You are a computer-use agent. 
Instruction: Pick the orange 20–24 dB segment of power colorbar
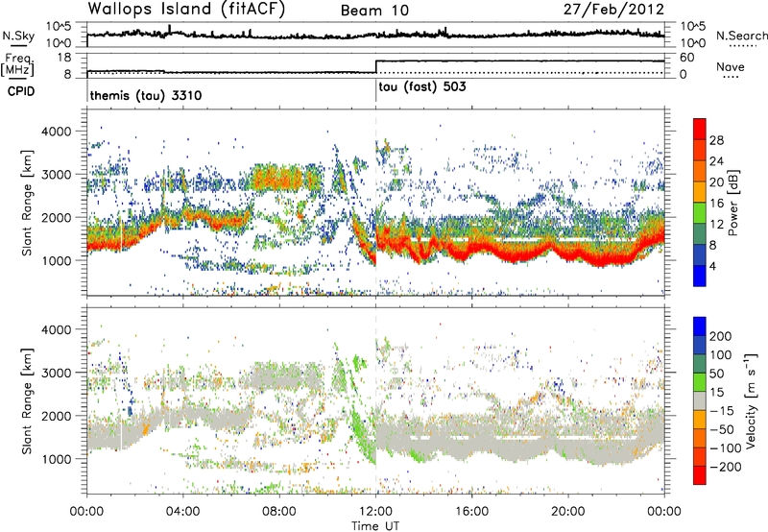click(700, 171)
